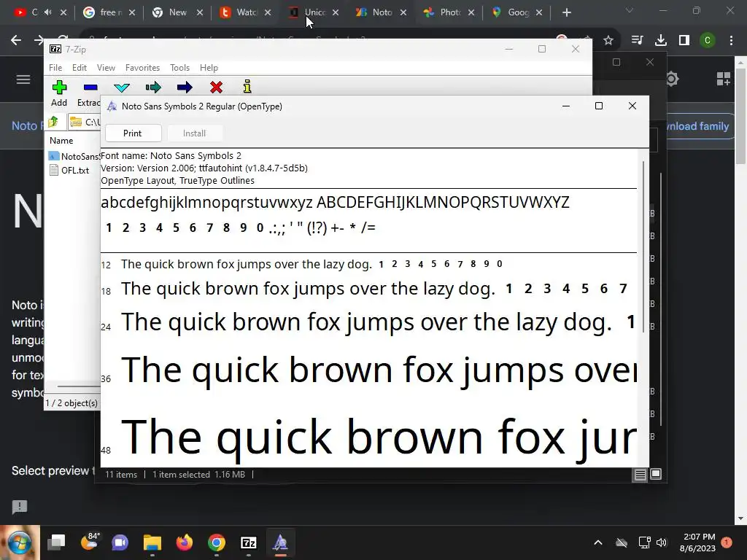Switch to the 'Noto' browser tab
This screenshot has height=560, width=747.
coord(381,12)
